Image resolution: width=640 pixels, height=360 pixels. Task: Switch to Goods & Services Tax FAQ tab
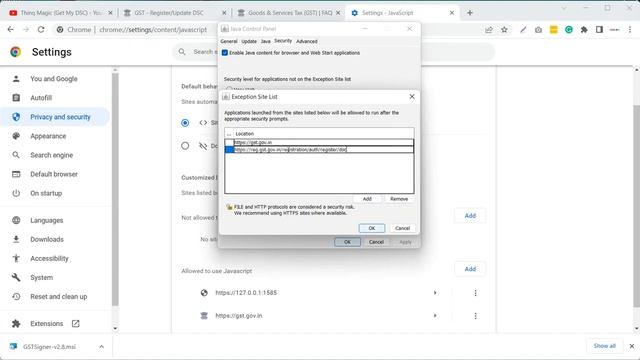289,13
